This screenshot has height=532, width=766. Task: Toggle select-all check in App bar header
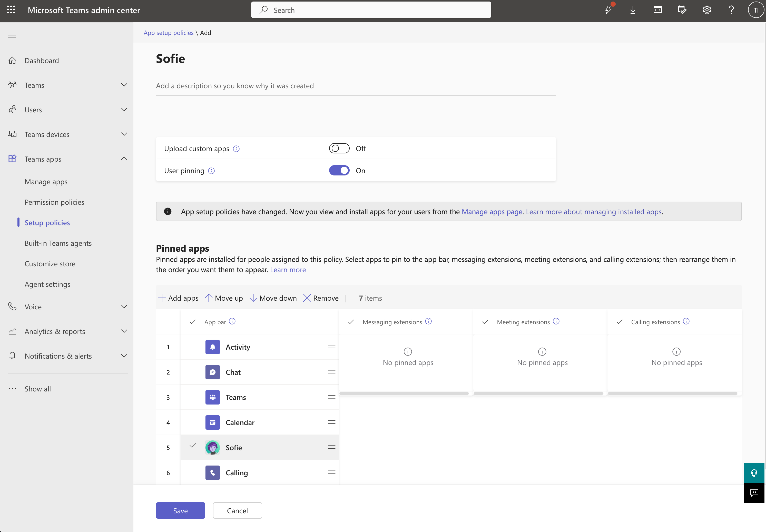192,322
